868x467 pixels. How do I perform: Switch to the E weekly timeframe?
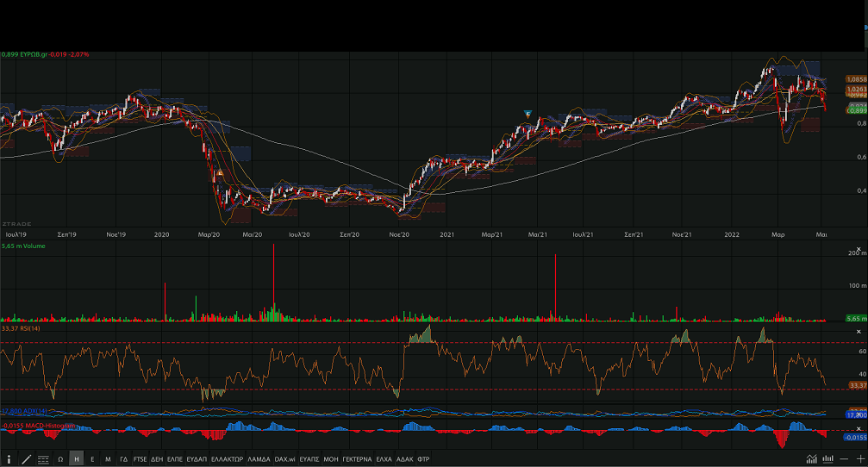(92, 459)
